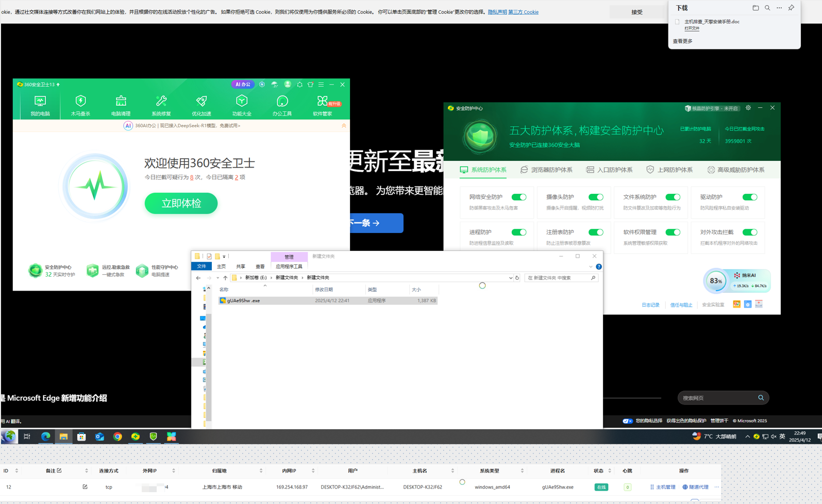The width and height of the screenshot is (822, 504).
Task: Search downloads in the 下载 panel
Action: click(767, 8)
